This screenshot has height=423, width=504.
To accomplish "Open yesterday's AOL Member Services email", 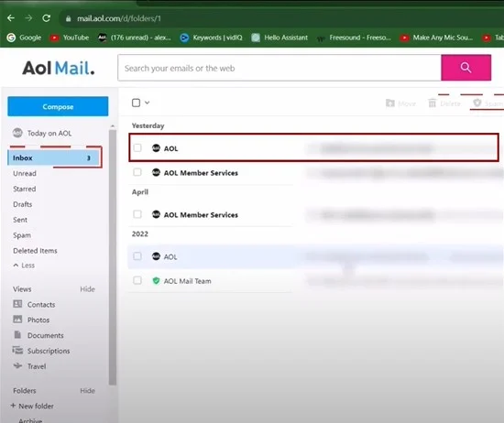I will click(315, 172).
